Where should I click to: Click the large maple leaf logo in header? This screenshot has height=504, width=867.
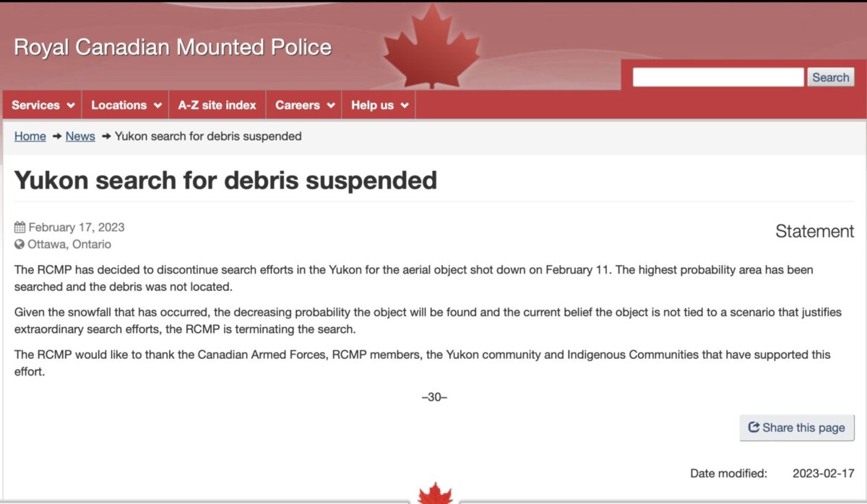pyautogui.click(x=431, y=46)
